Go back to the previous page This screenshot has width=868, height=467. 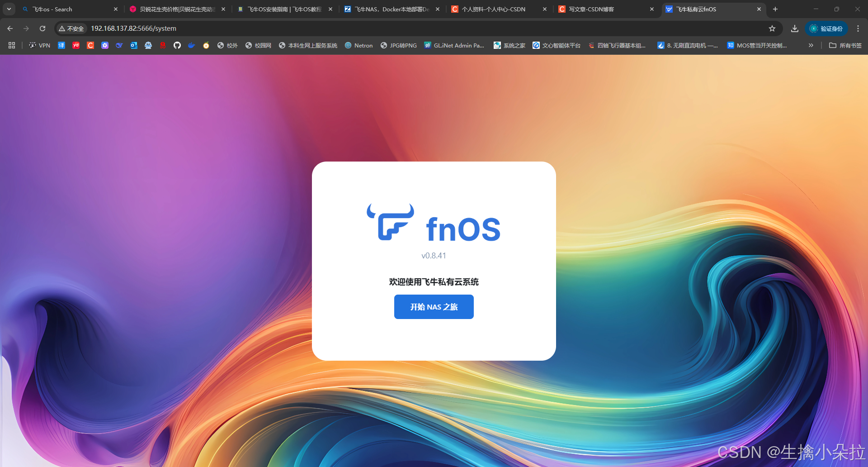coord(10,29)
